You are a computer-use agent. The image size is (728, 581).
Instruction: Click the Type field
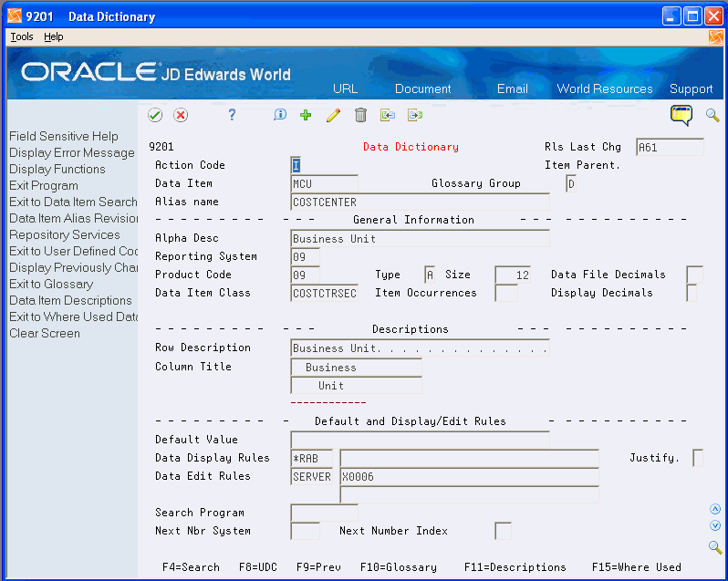pos(430,275)
